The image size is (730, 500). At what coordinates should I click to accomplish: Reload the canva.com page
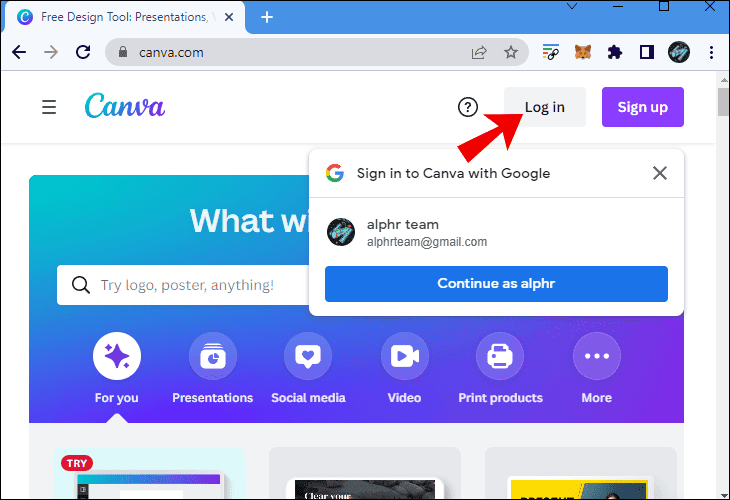point(83,52)
